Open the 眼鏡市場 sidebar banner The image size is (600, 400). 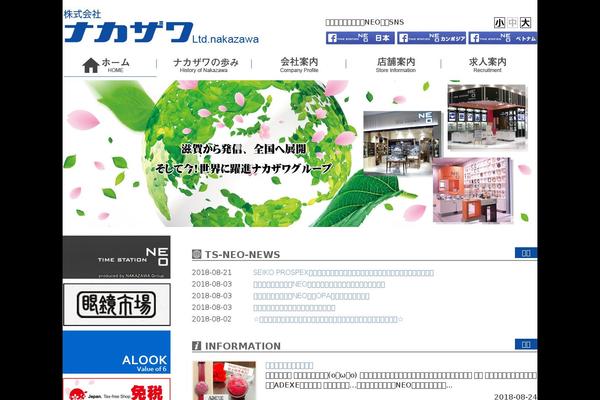pos(117,305)
